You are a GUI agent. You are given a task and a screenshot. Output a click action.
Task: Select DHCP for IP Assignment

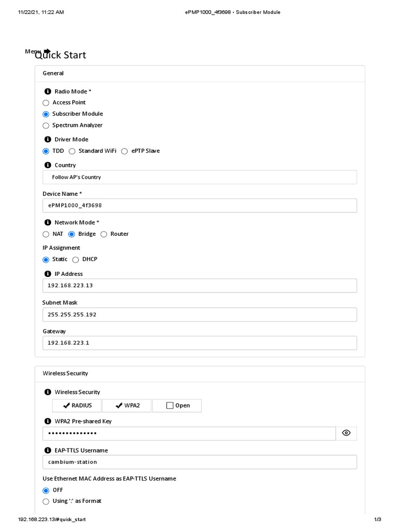pyautogui.click(x=76, y=260)
